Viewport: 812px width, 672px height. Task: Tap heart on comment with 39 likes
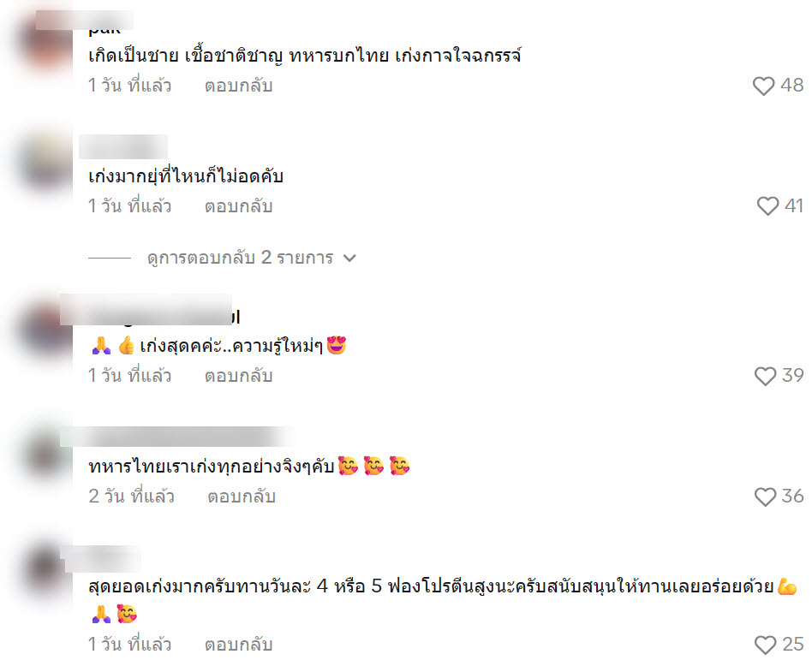765,376
